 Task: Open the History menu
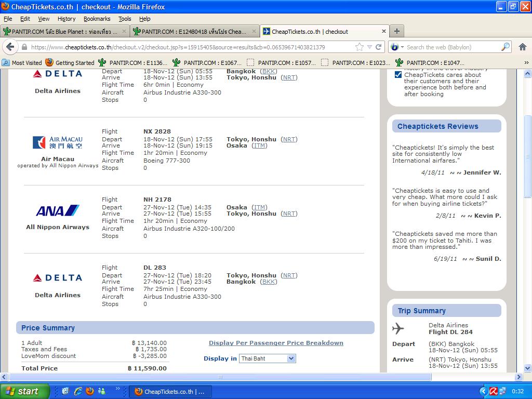66,19
